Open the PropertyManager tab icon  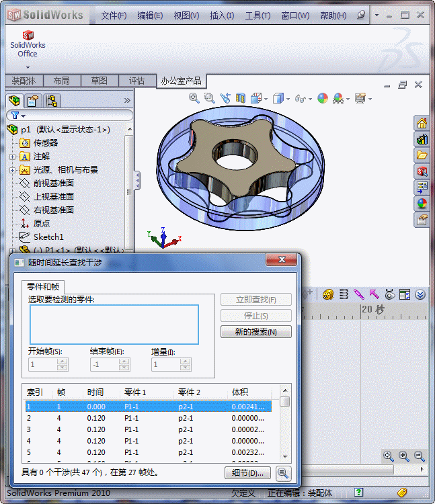coord(33,101)
